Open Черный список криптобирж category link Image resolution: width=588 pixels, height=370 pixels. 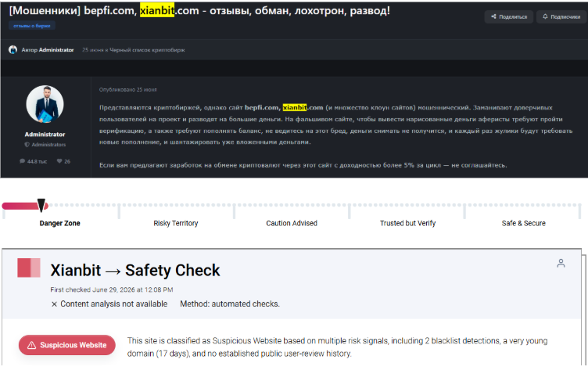[x=147, y=50]
